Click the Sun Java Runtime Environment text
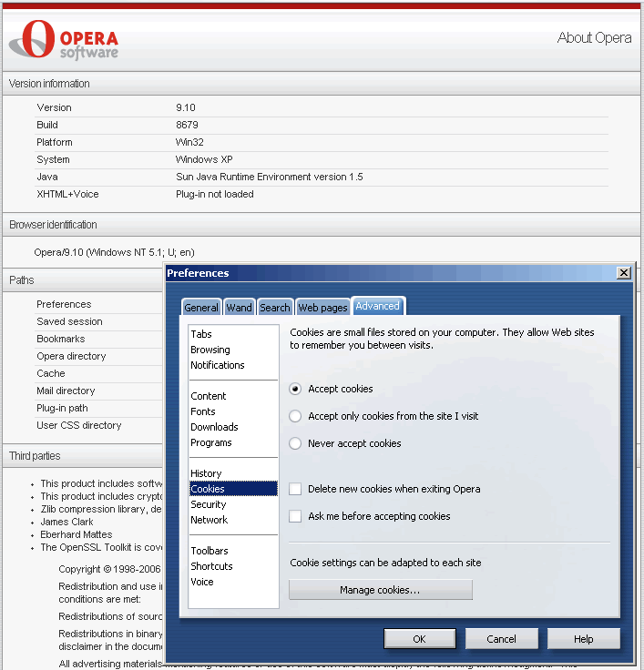The image size is (644, 670). tap(269, 177)
